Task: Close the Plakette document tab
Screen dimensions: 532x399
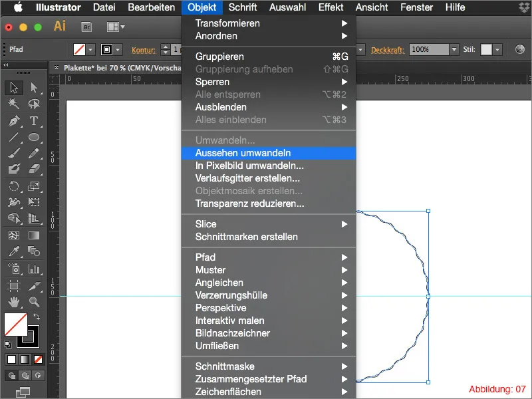Action: pyautogui.click(x=57, y=68)
